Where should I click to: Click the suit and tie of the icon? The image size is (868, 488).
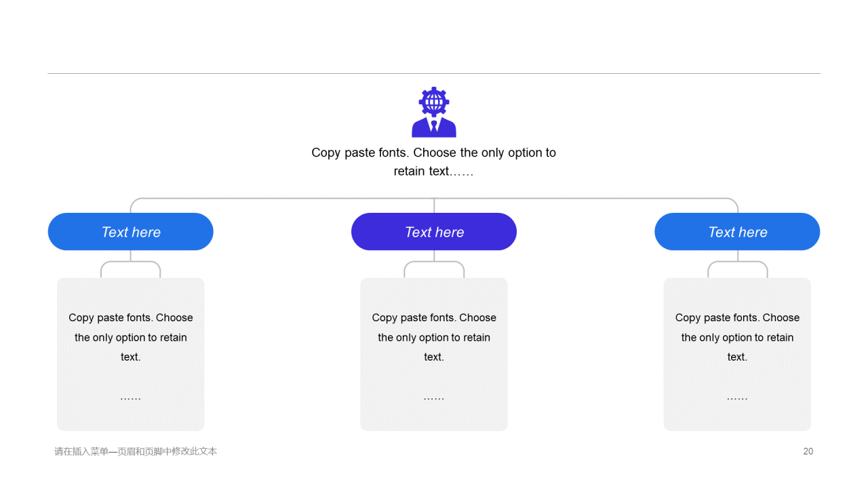434,129
